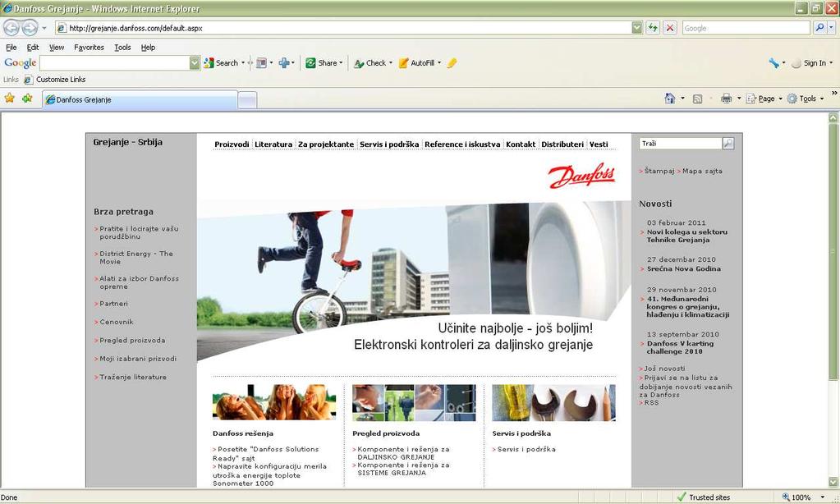Expand the address bar URL history dropdown
This screenshot has width=840, height=504.
636,28
